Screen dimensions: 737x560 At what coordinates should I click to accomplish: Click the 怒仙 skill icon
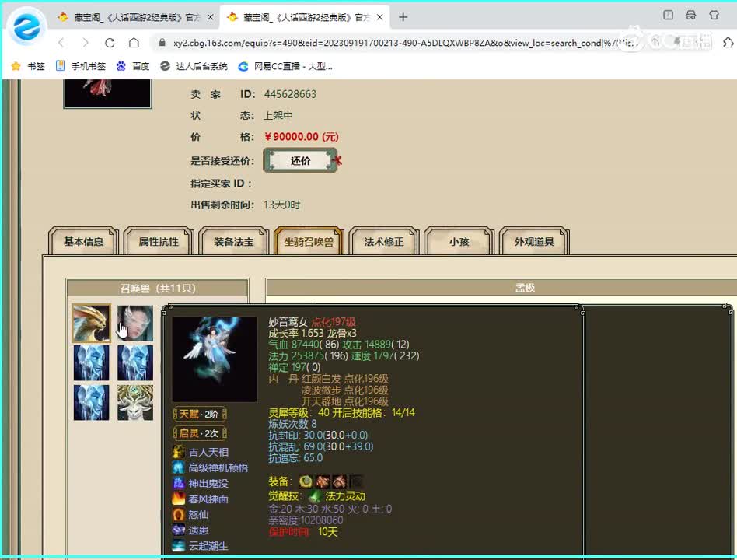point(178,514)
